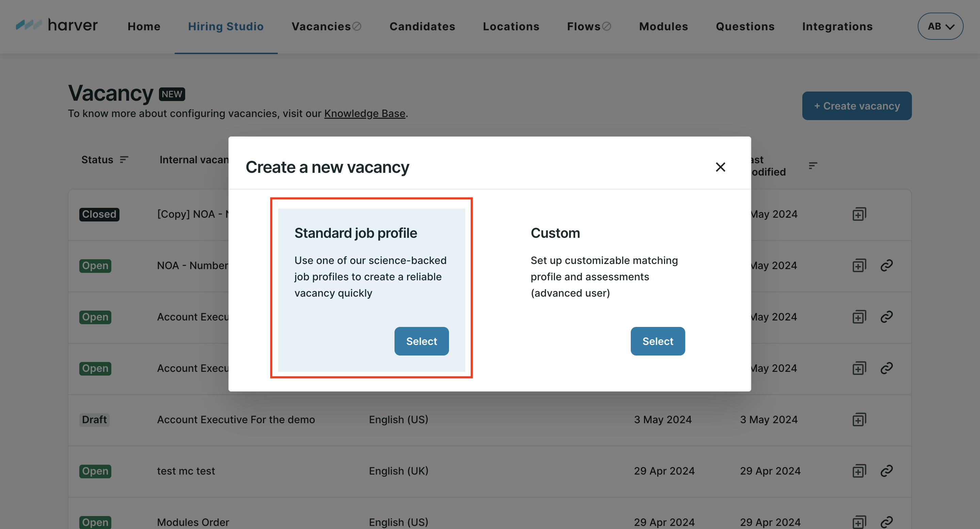Click the NEW badge beside Vacancy heading
The width and height of the screenshot is (980, 529).
[x=172, y=94]
